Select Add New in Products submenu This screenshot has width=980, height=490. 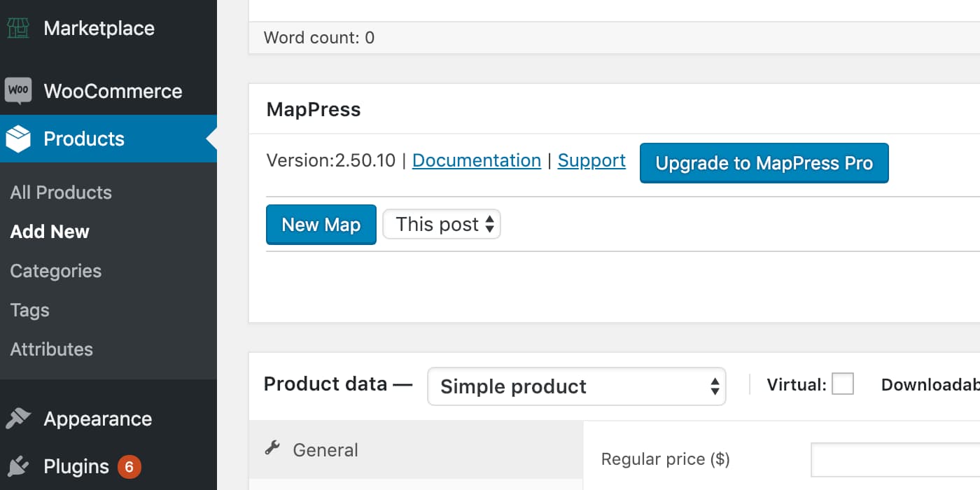(x=50, y=232)
